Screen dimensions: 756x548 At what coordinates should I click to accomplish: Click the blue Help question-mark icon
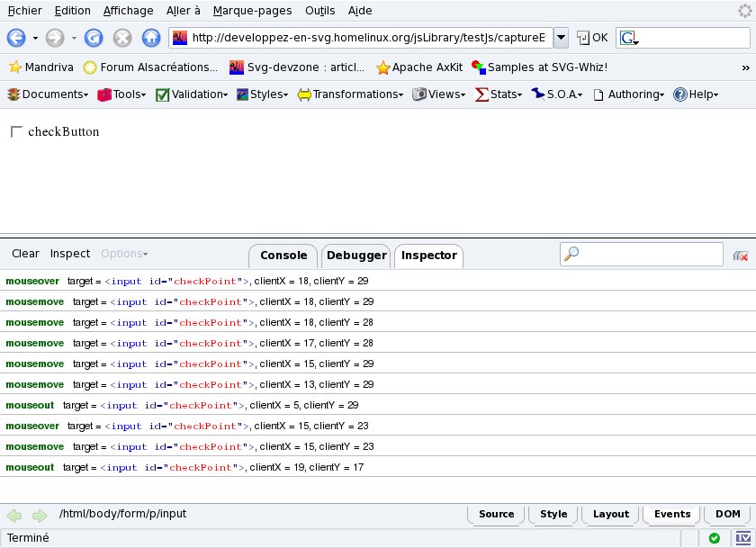pyautogui.click(x=679, y=94)
